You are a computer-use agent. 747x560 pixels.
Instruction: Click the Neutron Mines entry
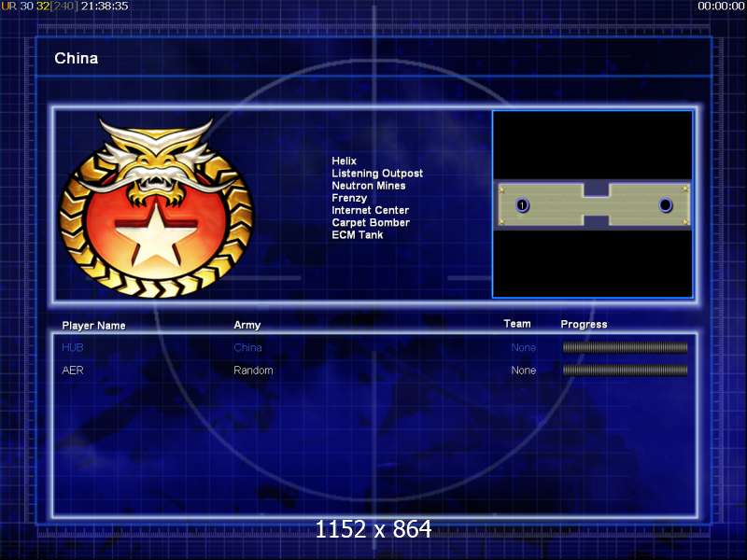tap(369, 186)
